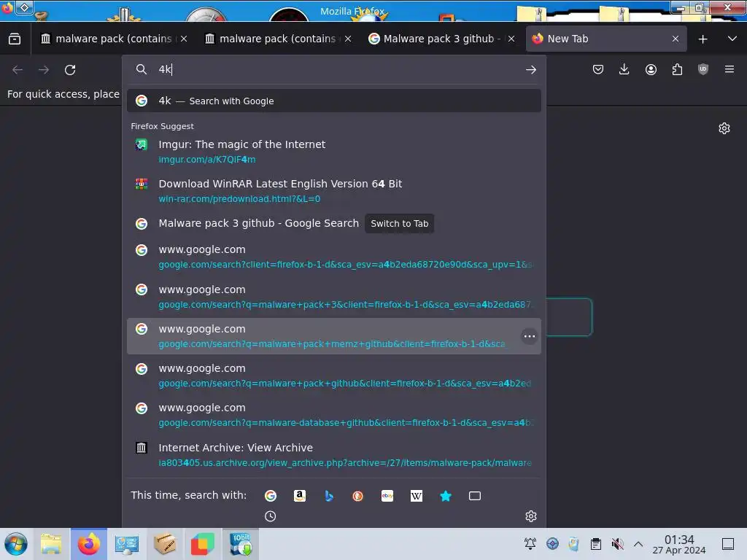Search this time with Amazon icon
Screen dimensions: 747x560
(300, 496)
